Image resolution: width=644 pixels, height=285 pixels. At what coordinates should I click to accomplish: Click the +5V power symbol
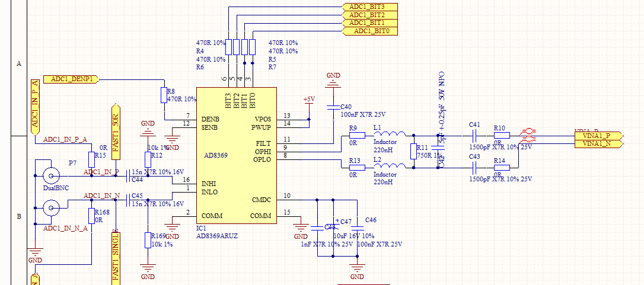pos(309,103)
